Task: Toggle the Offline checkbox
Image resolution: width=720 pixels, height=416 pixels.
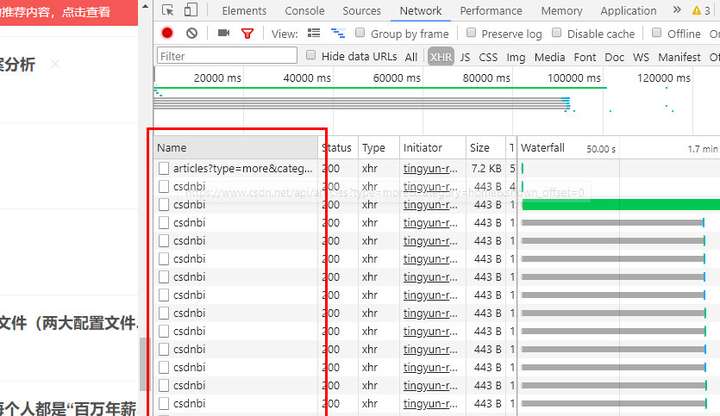Action: point(657,33)
